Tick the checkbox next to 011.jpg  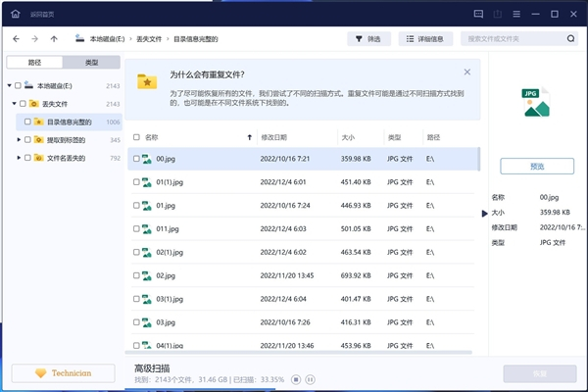point(136,228)
